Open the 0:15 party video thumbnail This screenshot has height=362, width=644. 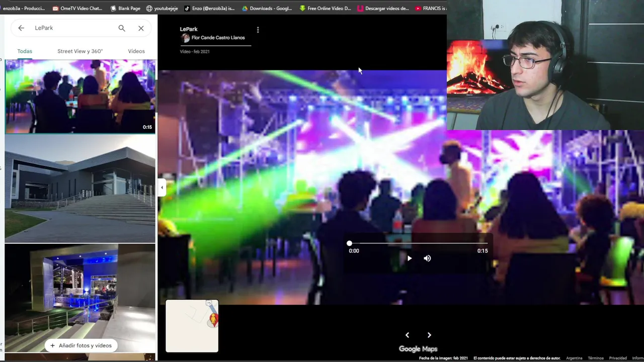80,97
